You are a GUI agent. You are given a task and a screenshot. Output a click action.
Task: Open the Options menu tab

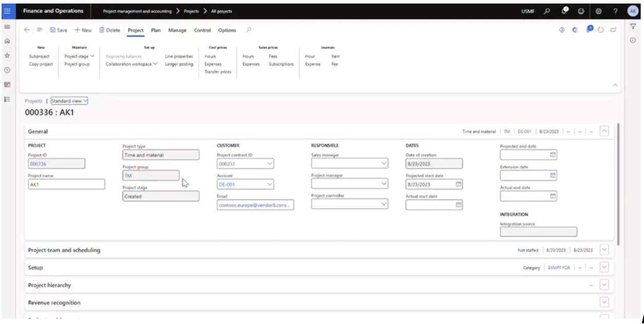pos(227,30)
